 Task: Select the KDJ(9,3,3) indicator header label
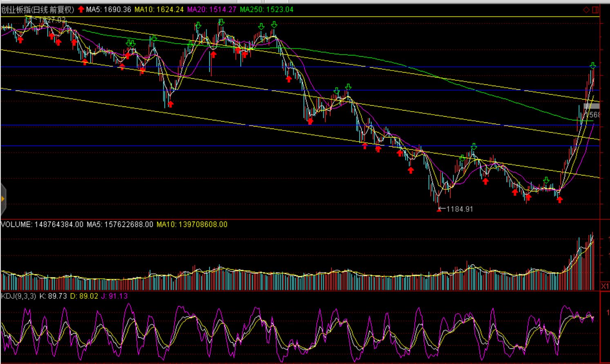click(x=19, y=296)
